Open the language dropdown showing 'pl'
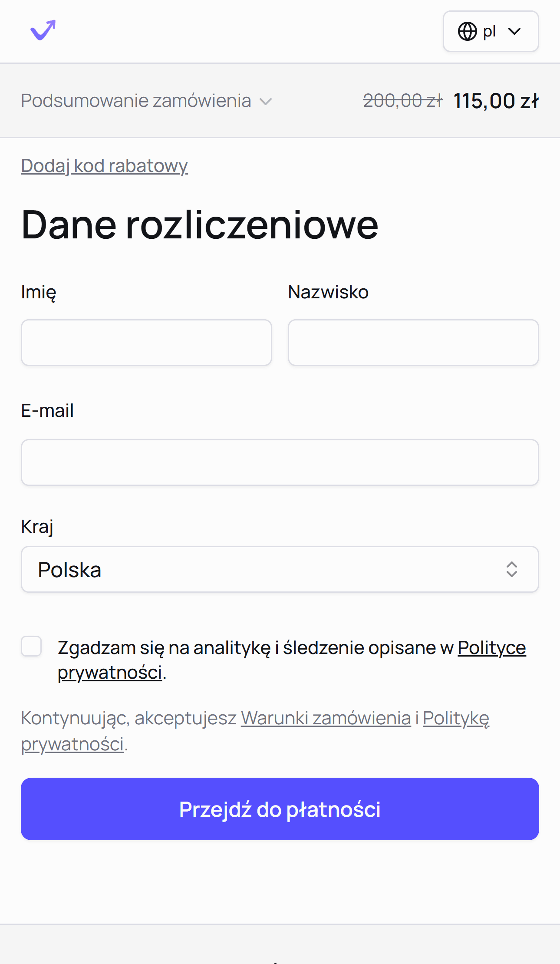Screen dimensions: 560x964 pyautogui.click(x=491, y=31)
